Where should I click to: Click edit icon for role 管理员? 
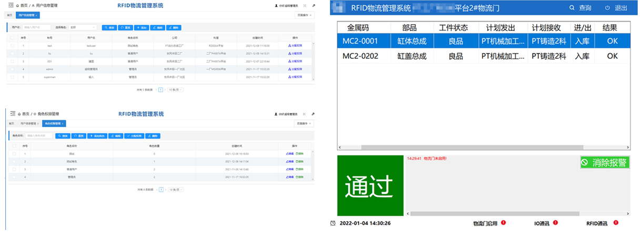(x=287, y=177)
